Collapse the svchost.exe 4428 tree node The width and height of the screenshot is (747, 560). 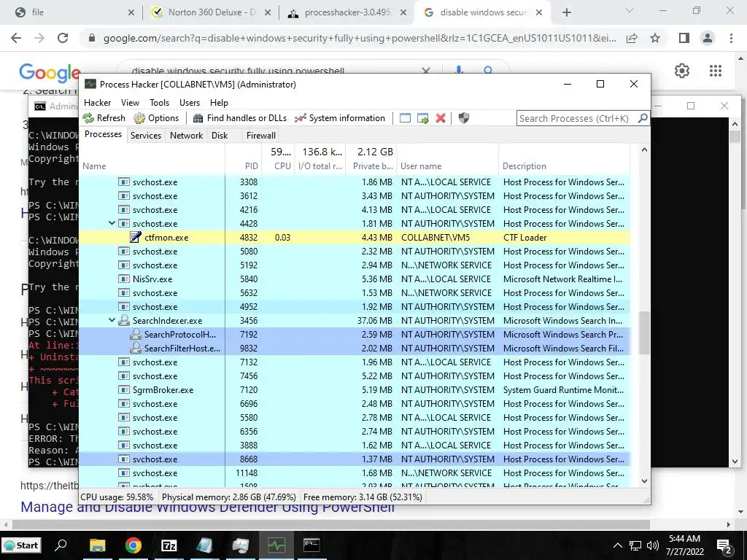[x=112, y=223]
